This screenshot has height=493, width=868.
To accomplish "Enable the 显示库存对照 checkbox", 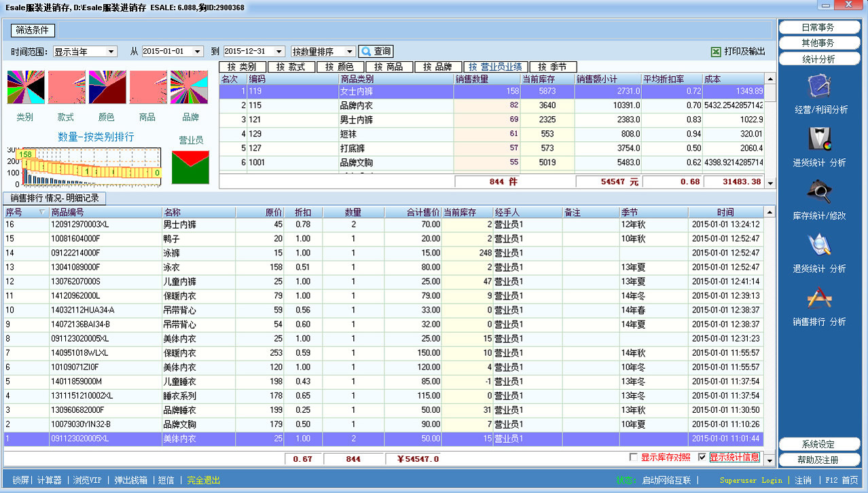I will pos(634,457).
